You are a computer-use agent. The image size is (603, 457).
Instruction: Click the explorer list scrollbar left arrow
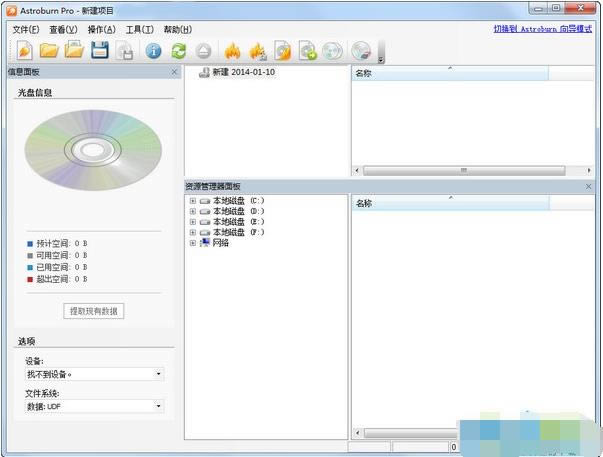click(x=358, y=433)
